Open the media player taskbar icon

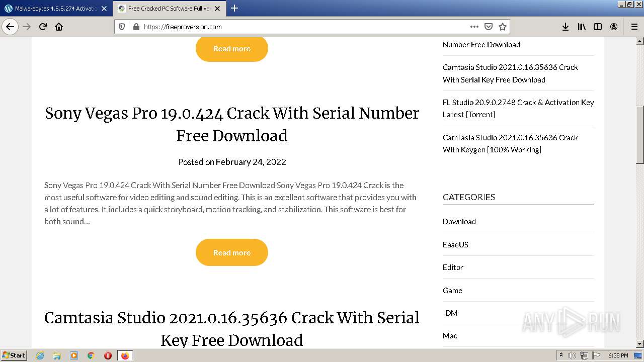coord(74,355)
